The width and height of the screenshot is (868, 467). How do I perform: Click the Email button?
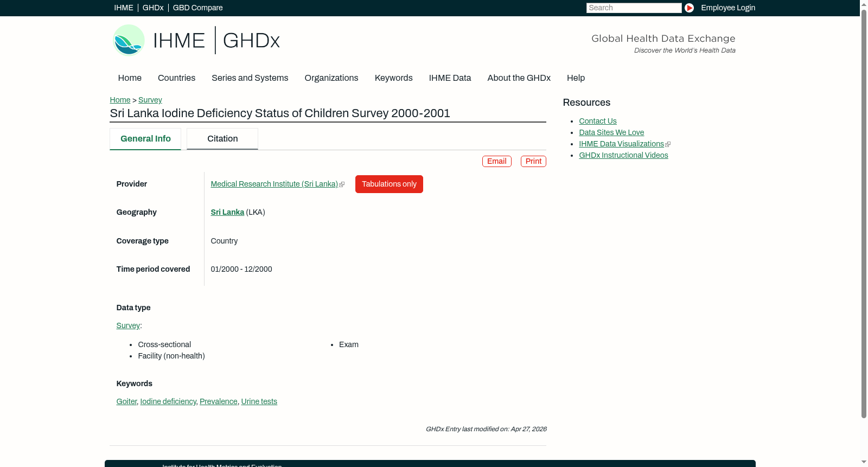point(497,161)
